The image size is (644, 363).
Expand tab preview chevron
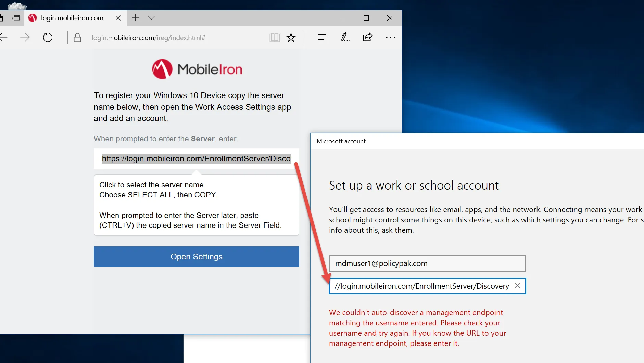click(x=151, y=18)
